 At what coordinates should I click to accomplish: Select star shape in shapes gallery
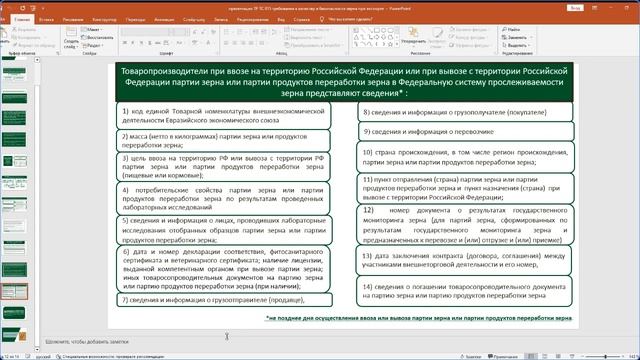click(x=390, y=44)
